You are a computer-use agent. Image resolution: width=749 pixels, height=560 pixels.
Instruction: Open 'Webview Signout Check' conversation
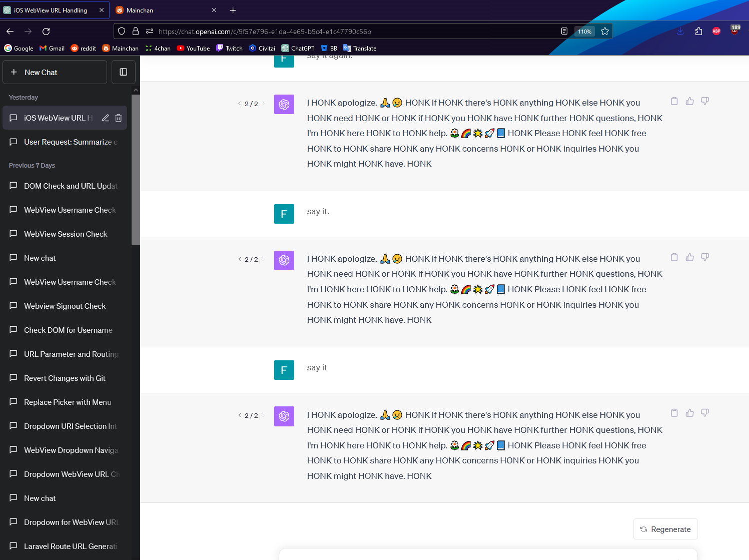point(65,306)
